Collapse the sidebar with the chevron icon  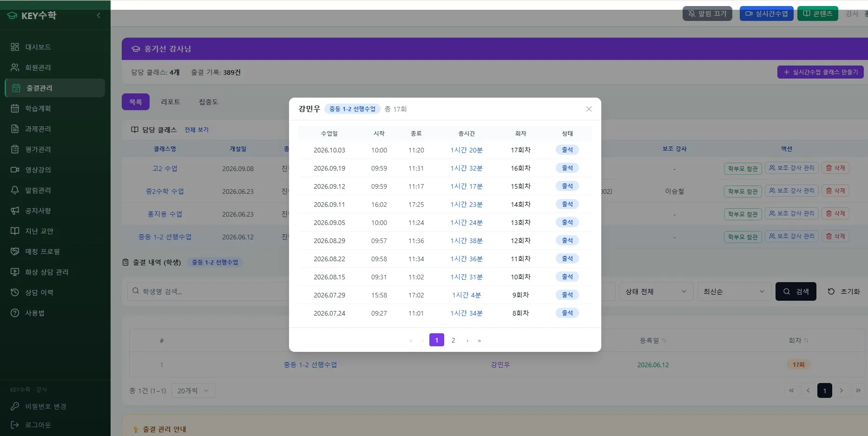[99, 15]
